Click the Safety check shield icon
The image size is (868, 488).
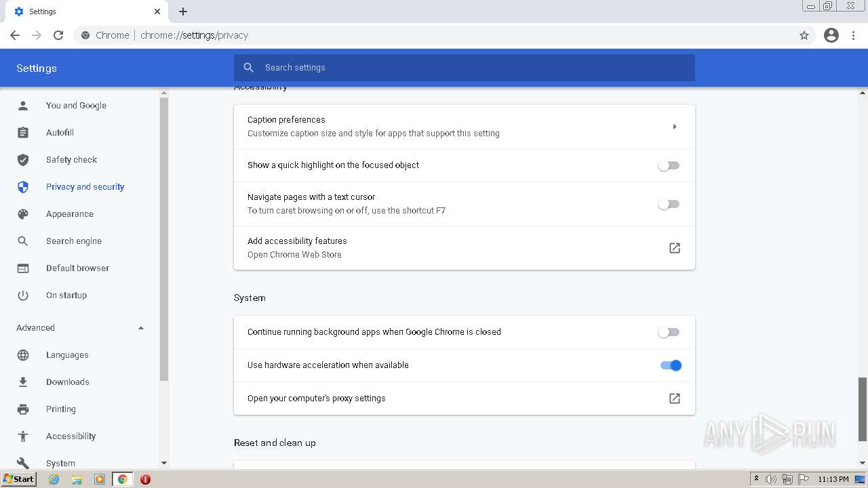pos(23,160)
